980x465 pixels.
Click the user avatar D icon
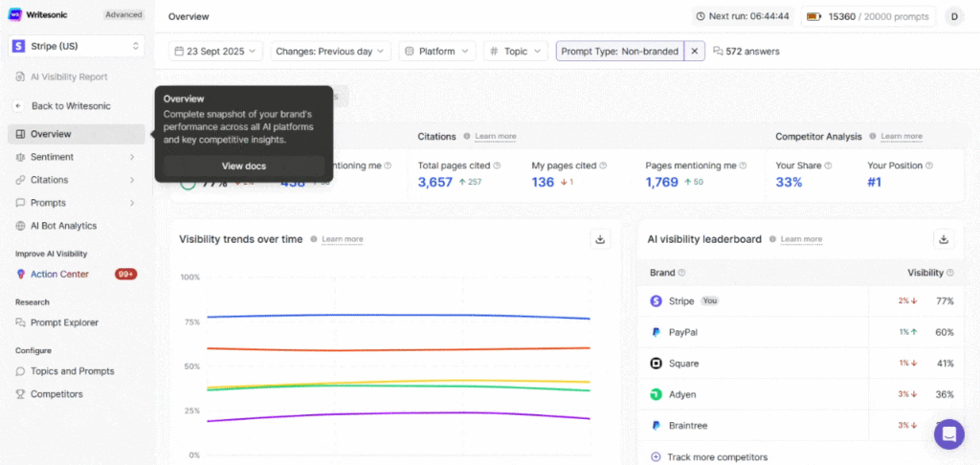tap(953, 16)
